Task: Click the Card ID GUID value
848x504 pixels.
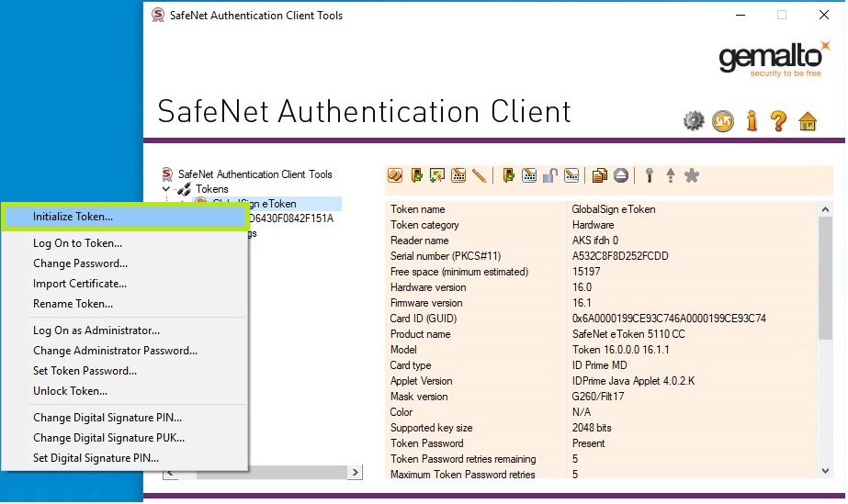Action: (x=669, y=319)
